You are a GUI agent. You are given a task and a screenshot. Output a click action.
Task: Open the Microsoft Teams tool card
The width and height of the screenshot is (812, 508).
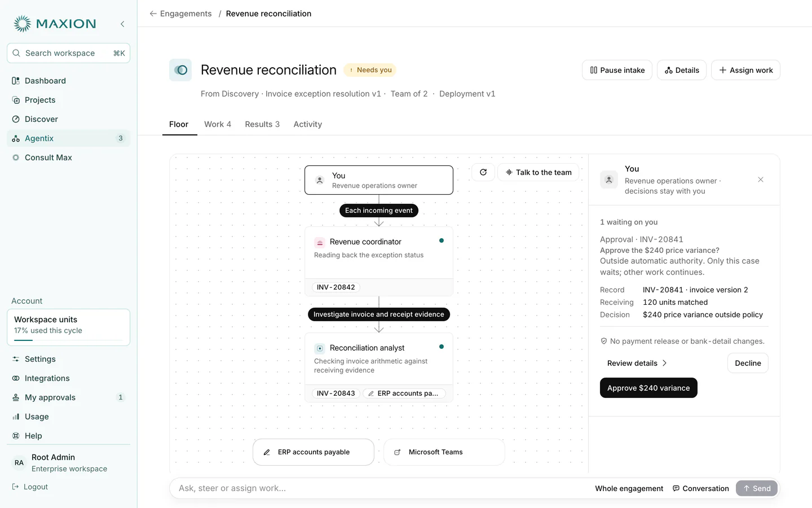[444, 452]
